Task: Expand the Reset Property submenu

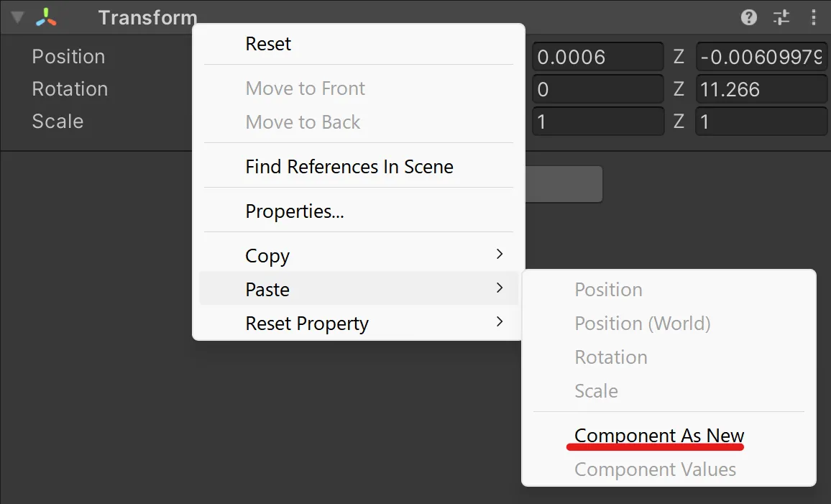Action: 359,323
